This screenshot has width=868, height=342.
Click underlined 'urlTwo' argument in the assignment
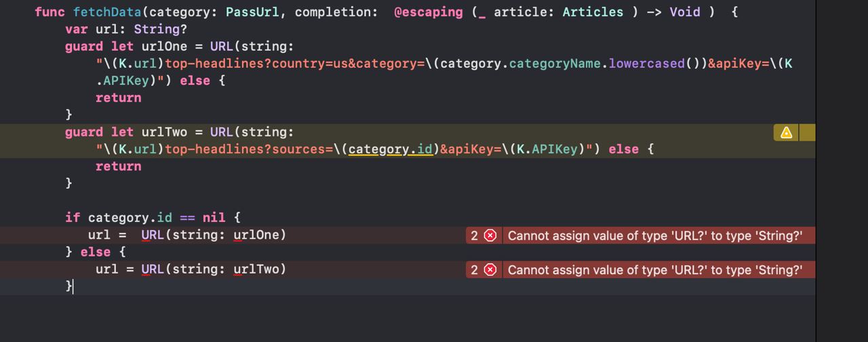256,269
